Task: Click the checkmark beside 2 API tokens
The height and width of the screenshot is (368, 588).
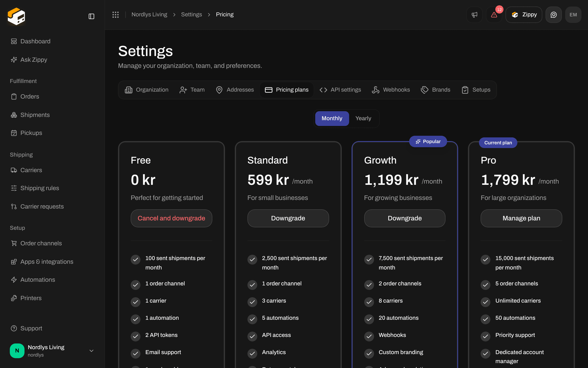Action: 136,336
